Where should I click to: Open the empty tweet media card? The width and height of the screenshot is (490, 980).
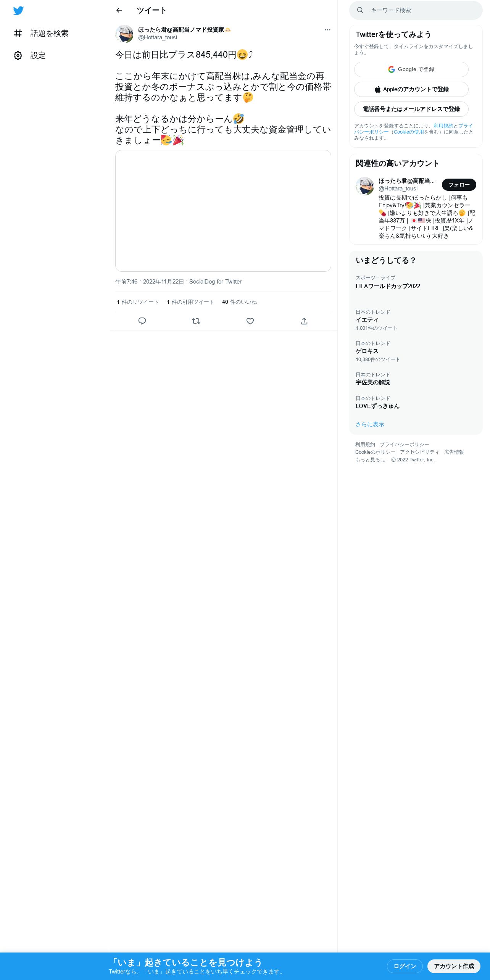pos(223,211)
